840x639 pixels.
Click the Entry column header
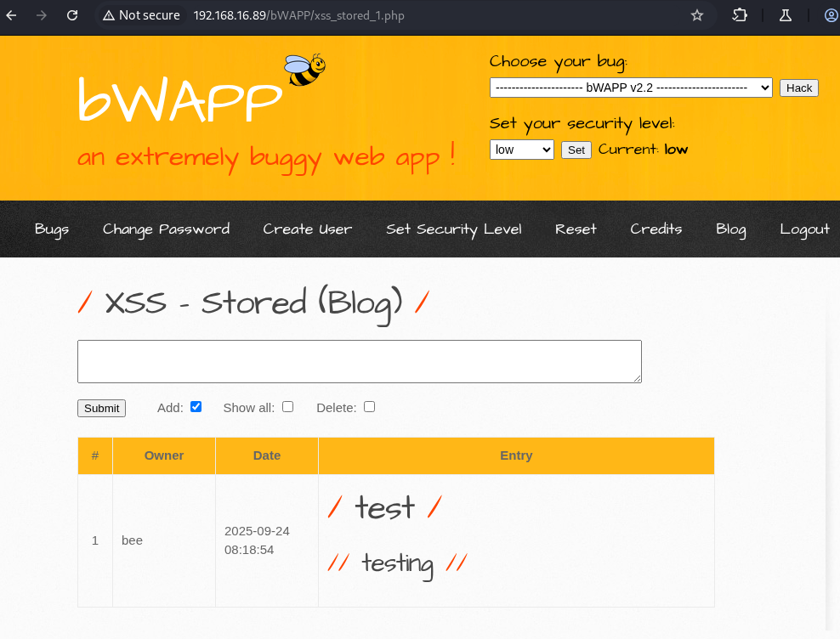coord(516,455)
